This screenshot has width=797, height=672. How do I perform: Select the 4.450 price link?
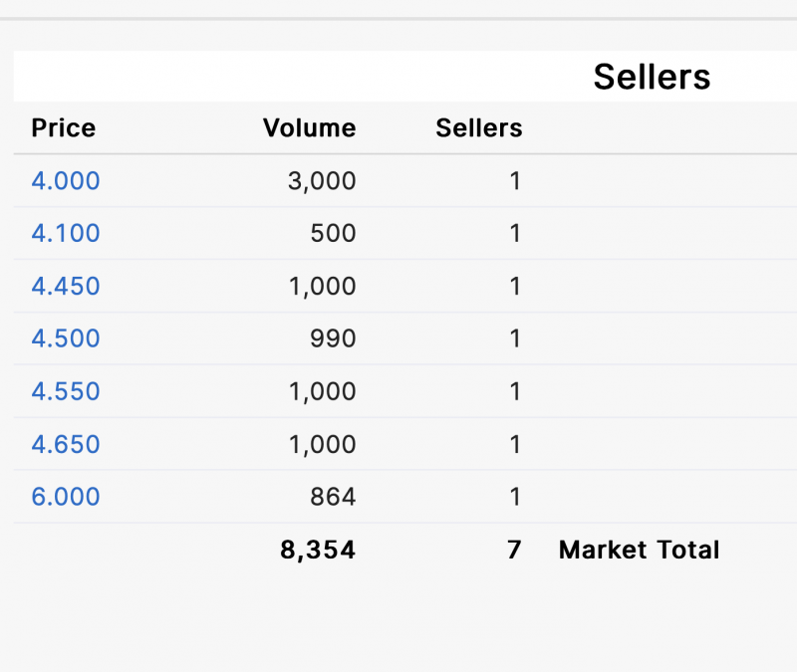[66, 287]
